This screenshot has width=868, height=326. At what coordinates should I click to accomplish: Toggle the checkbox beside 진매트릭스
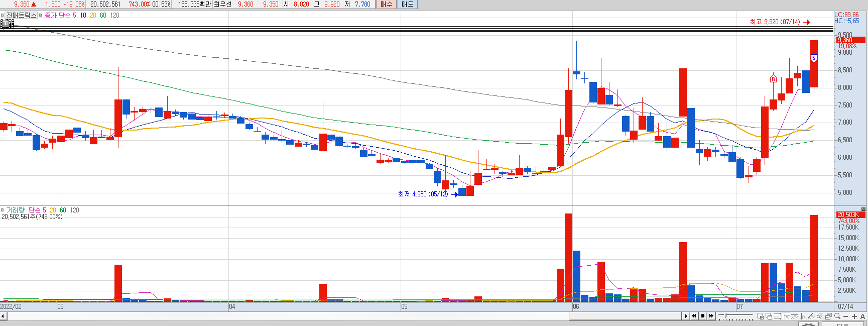pyautogui.click(x=3, y=15)
